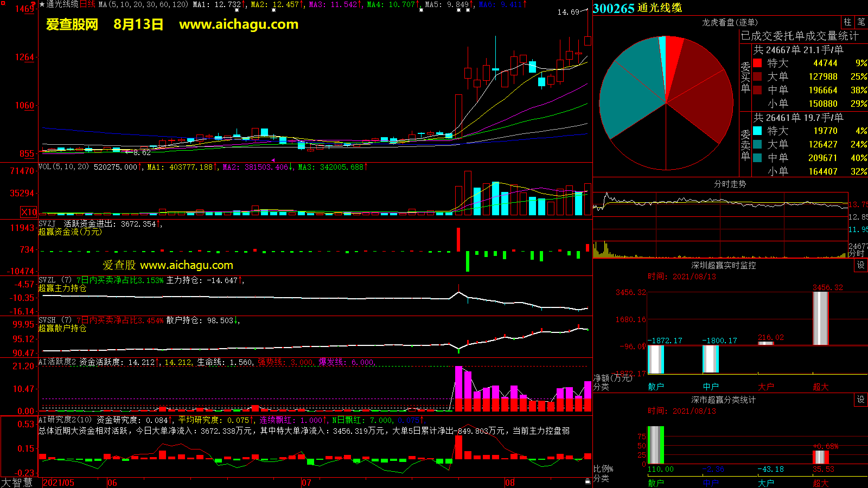Viewport: 868px width, 488px height.
Task: Click the 08 month marker on timeline
Action: click(509, 483)
